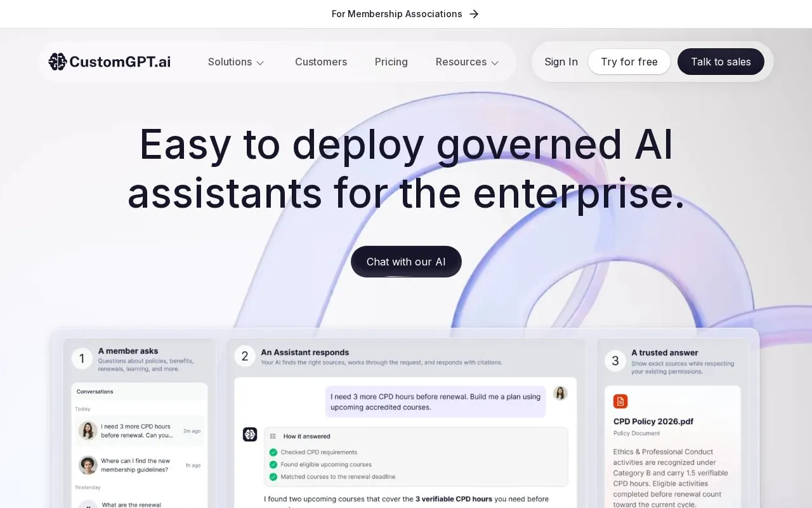Image resolution: width=812 pixels, height=508 pixels.
Task: Expand the Solutions dropdown chevron
Action: pos(260,62)
